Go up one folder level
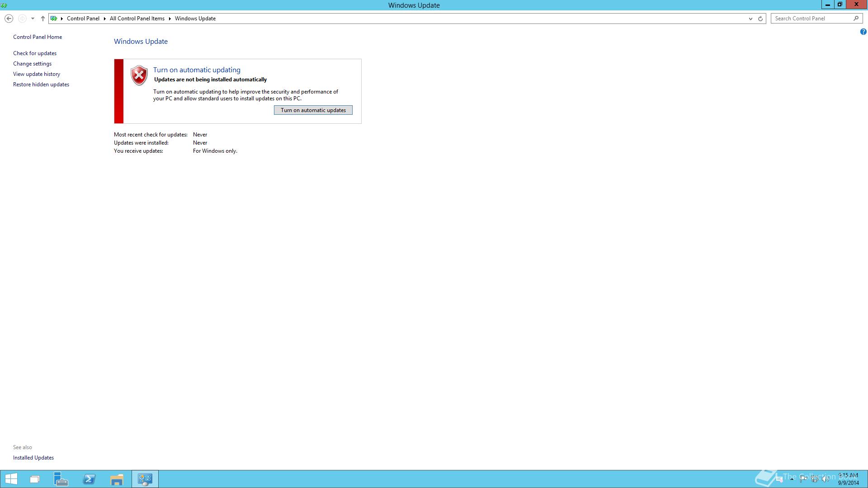Screen dimensions: 868x488 pos(43,19)
